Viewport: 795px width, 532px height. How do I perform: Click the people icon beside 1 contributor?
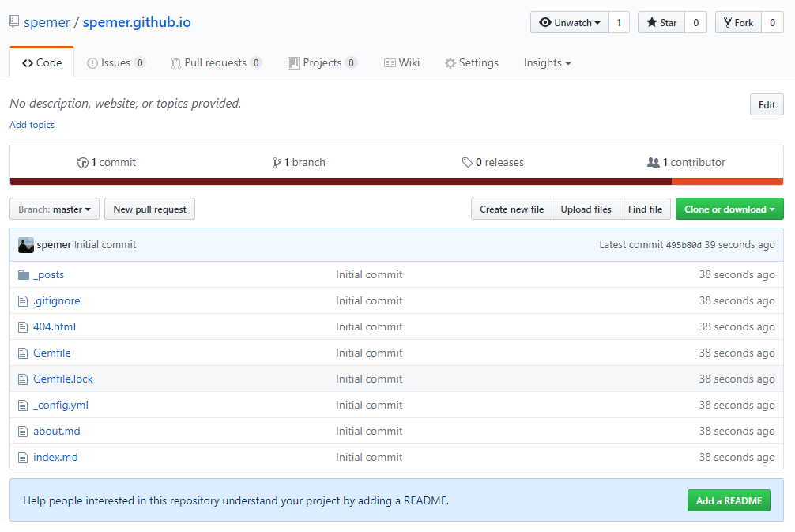click(x=653, y=162)
